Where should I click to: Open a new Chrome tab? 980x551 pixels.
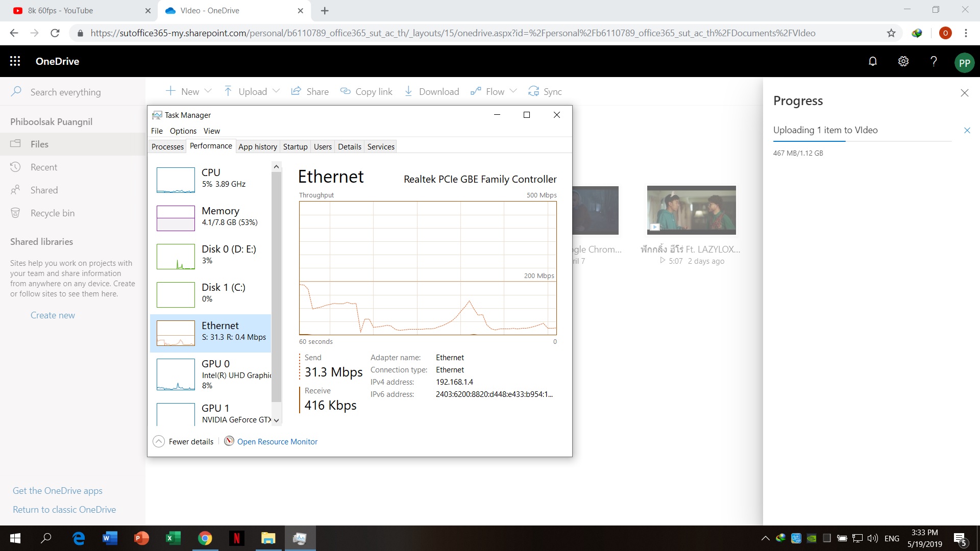point(325,11)
